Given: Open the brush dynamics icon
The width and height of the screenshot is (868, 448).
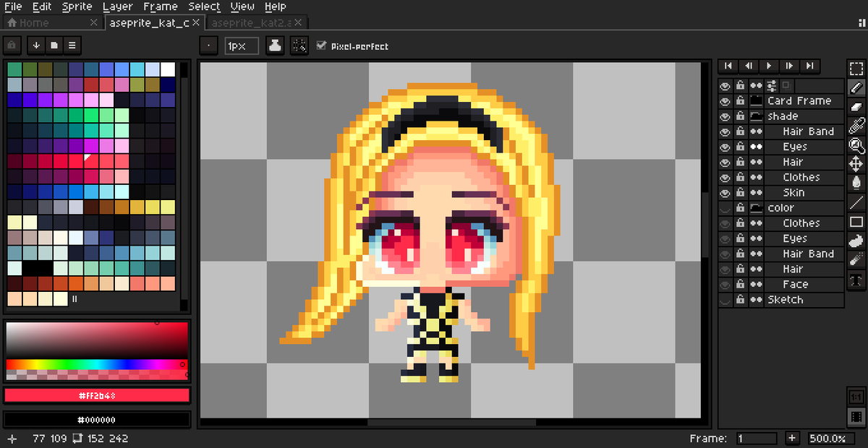Looking at the screenshot, I should click(299, 46).
